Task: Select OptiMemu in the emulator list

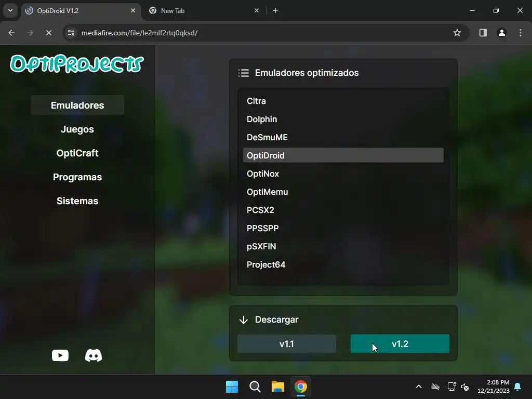Action: [x=343, y=192]
